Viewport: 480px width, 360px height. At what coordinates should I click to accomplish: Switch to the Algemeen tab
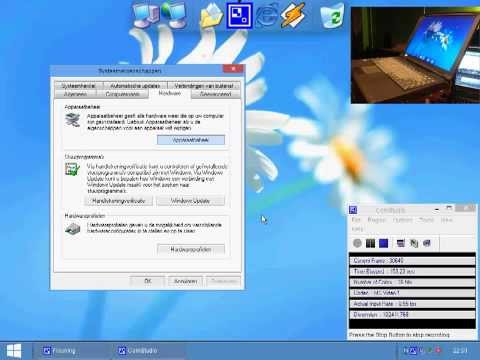(75, 94)
